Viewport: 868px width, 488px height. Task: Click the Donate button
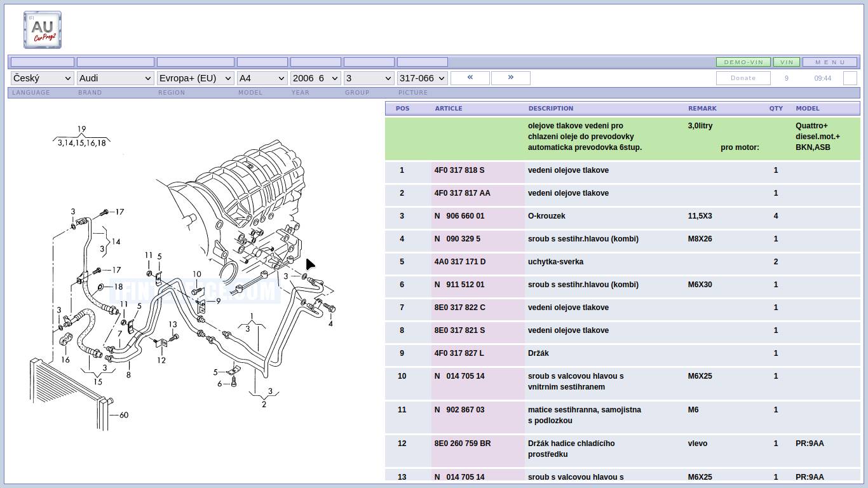coord(743,78)
